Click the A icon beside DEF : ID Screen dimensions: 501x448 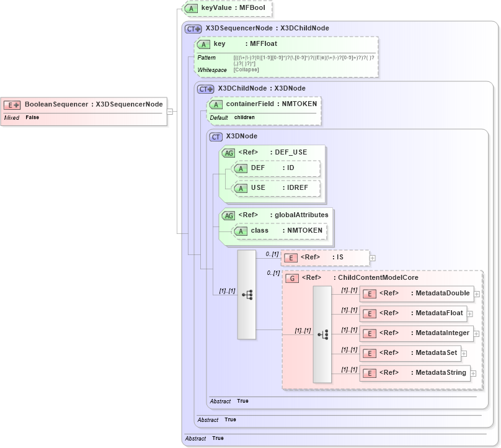click(241, 169)
